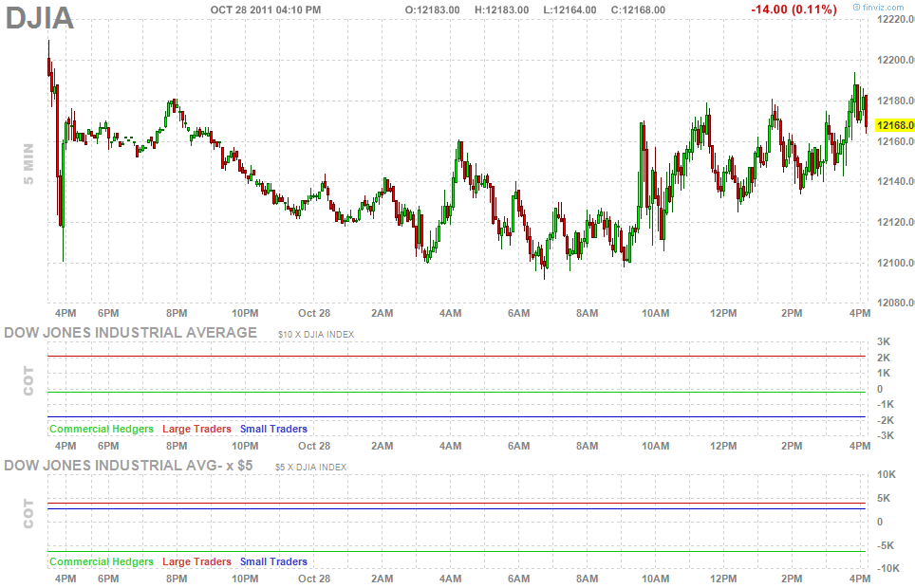The width and height of the screenshot is (915, 588).
Task: Click Large Traders legend in $10 COT panel
Action: (196, 429)
